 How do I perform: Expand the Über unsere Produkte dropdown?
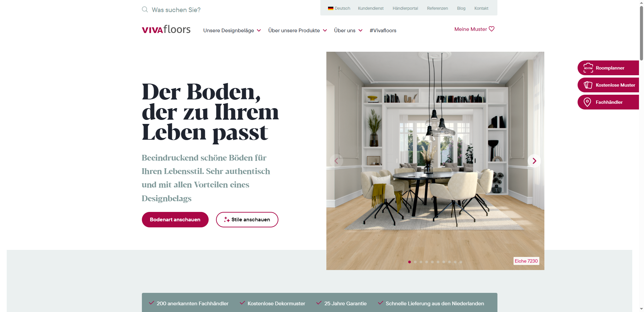tap(298, 31)
